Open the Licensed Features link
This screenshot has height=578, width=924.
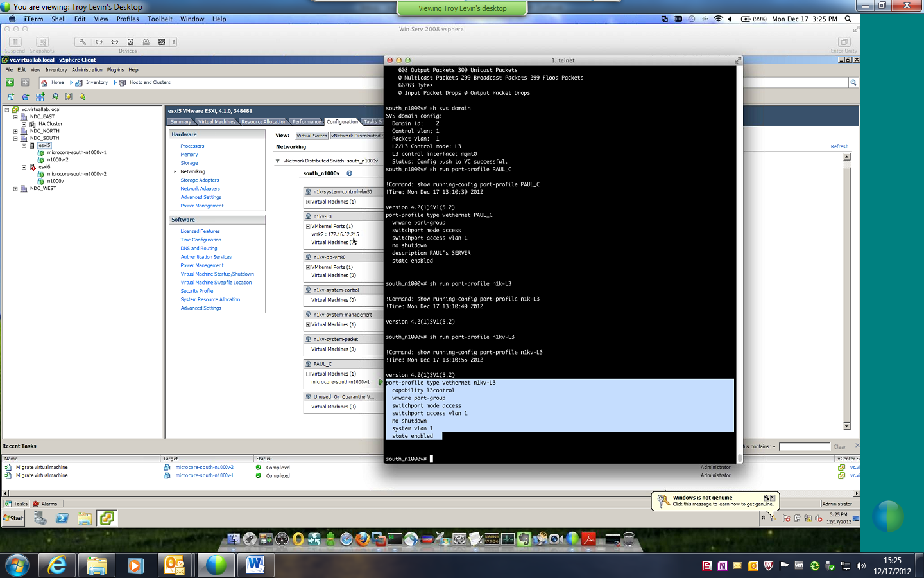[200, 231]
